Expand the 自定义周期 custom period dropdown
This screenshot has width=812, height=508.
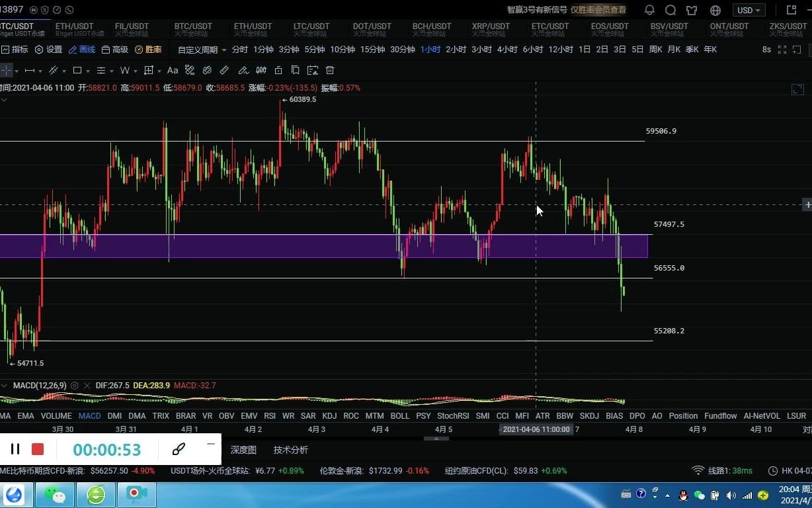click(202, 50)
